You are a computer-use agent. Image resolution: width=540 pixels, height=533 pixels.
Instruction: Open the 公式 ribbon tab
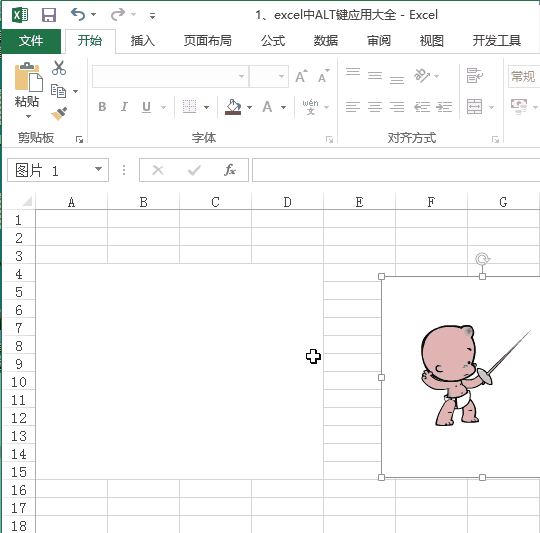(273, 41)
